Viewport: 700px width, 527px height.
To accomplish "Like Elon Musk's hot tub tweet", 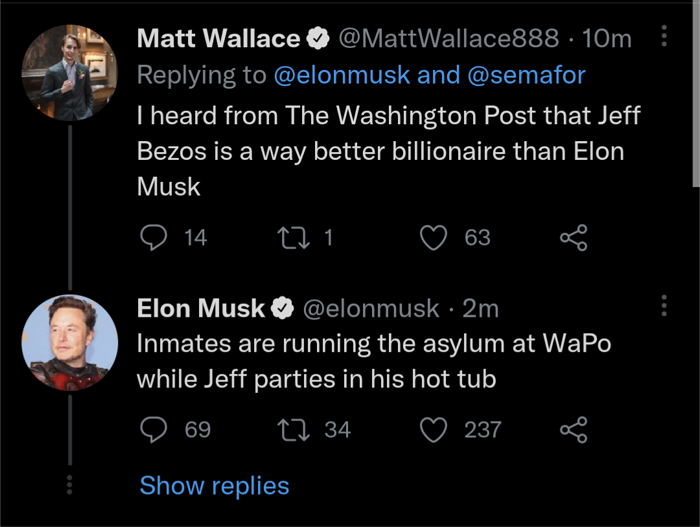I will pyautogui.click(x=432, y=429).
